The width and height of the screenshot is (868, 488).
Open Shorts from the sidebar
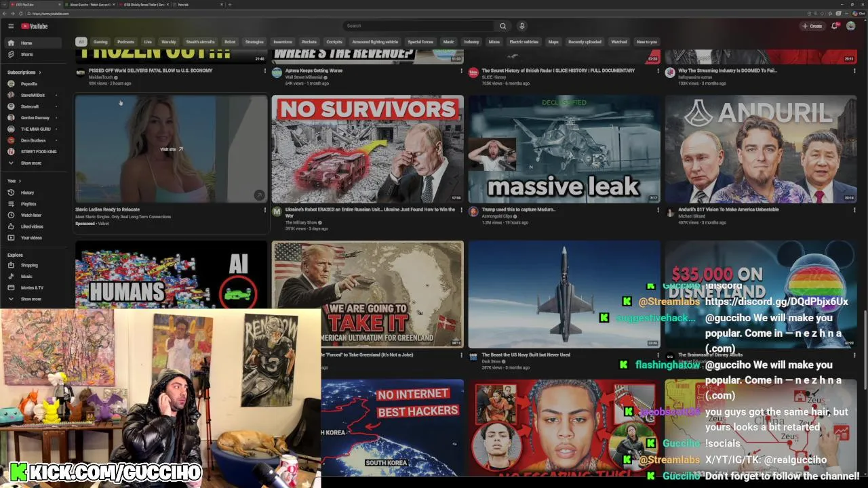[34, 54]
